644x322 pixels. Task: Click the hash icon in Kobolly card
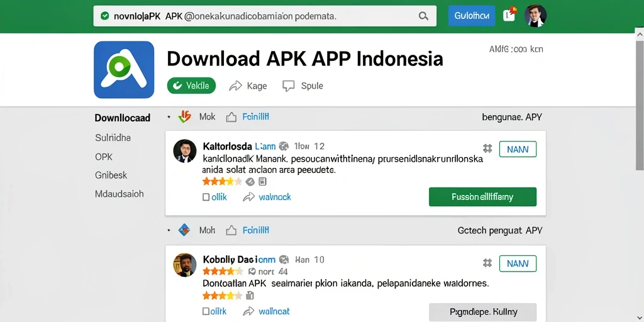pos(487,263)
